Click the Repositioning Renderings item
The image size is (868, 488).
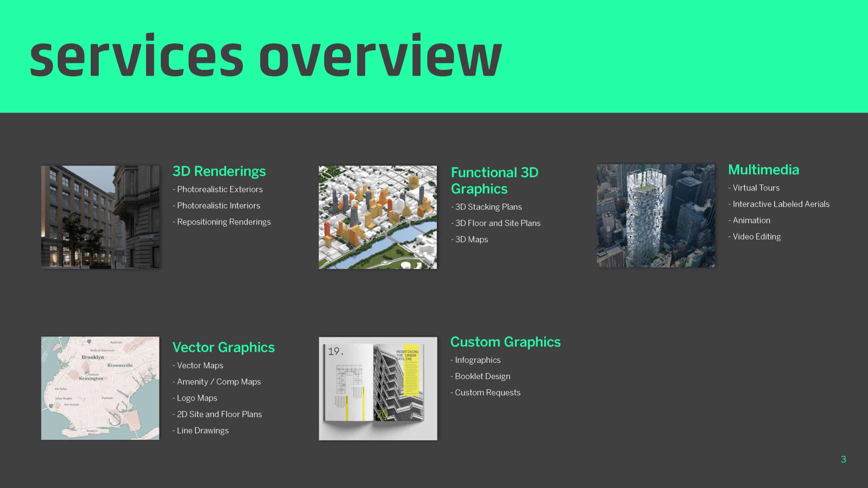(224, 222)
